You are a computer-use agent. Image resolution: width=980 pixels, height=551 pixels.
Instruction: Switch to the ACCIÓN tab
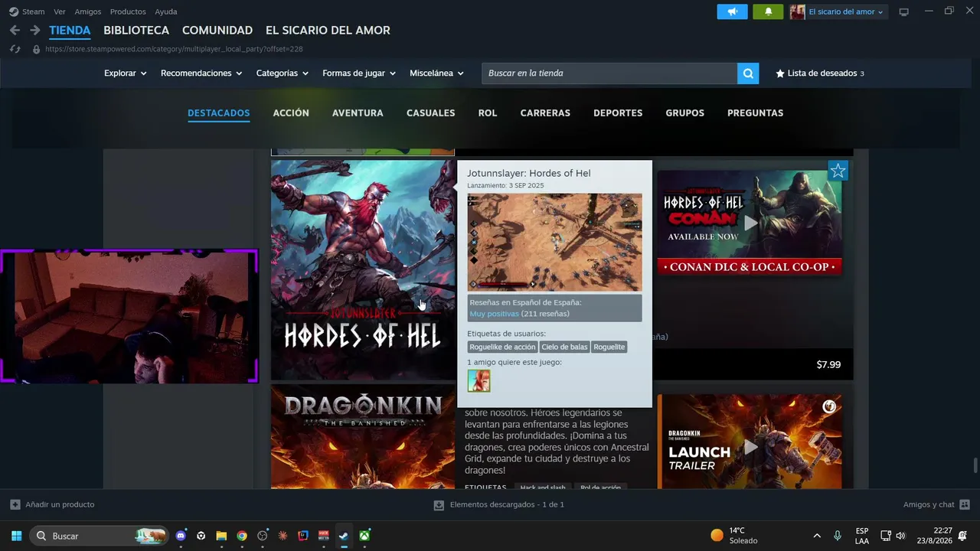click(x=291, y=113)
